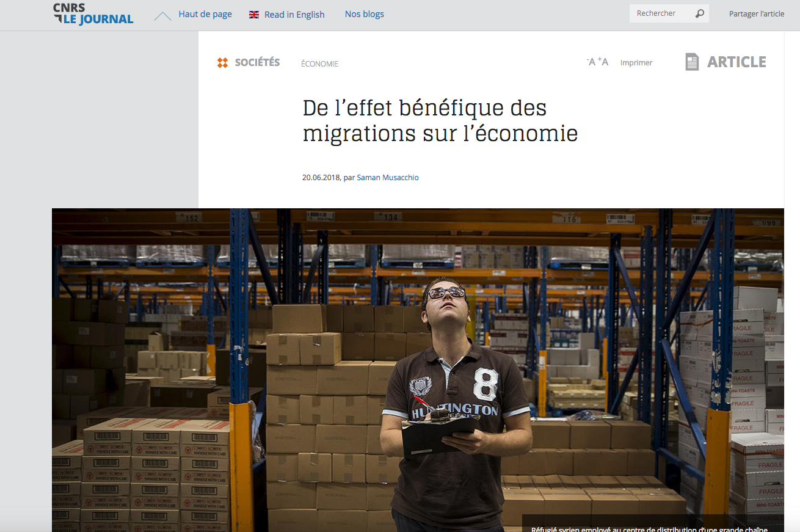
Task: Open author Saman Musacchio's page
Action: [x=388, y=178]
